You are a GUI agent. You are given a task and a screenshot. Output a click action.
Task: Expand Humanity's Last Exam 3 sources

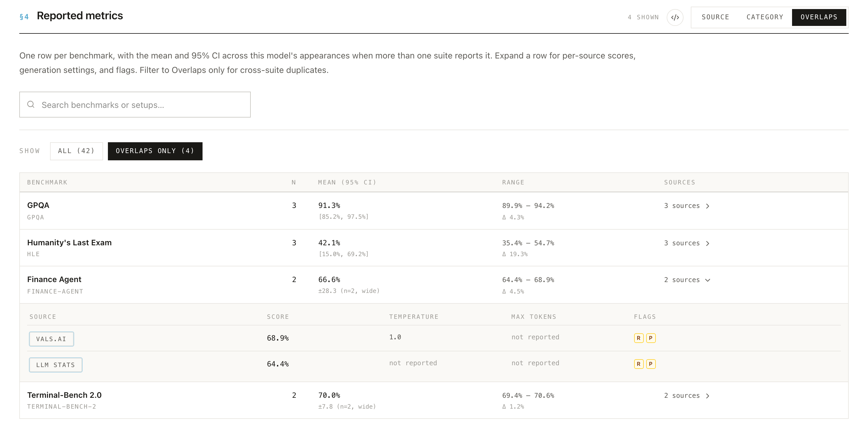click(687, 243)
